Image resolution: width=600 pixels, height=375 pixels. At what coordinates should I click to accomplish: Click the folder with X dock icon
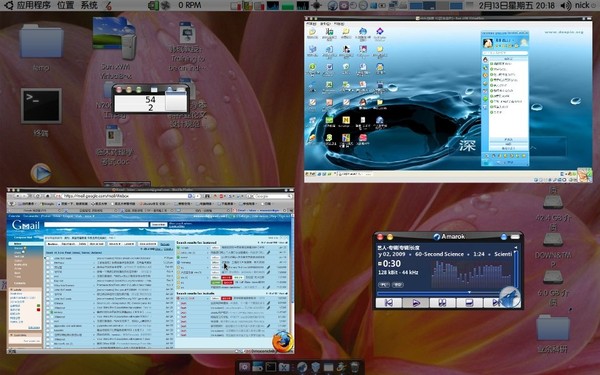(285, 367)
